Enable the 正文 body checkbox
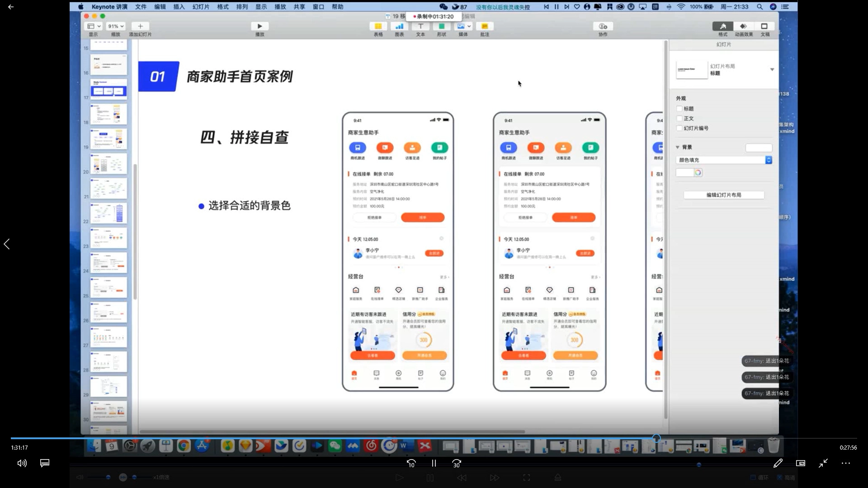The width and height of the screenshot is (868, 488). 679,118
